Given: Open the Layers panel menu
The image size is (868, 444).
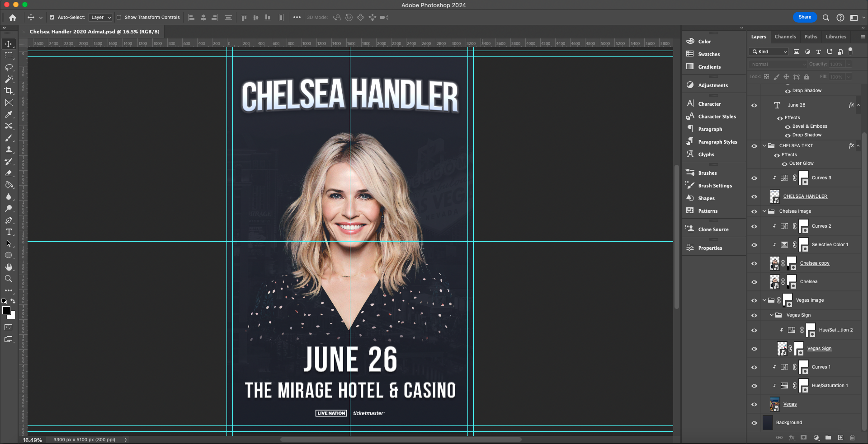Looking at the screenshot, I should tap(863, 37).
